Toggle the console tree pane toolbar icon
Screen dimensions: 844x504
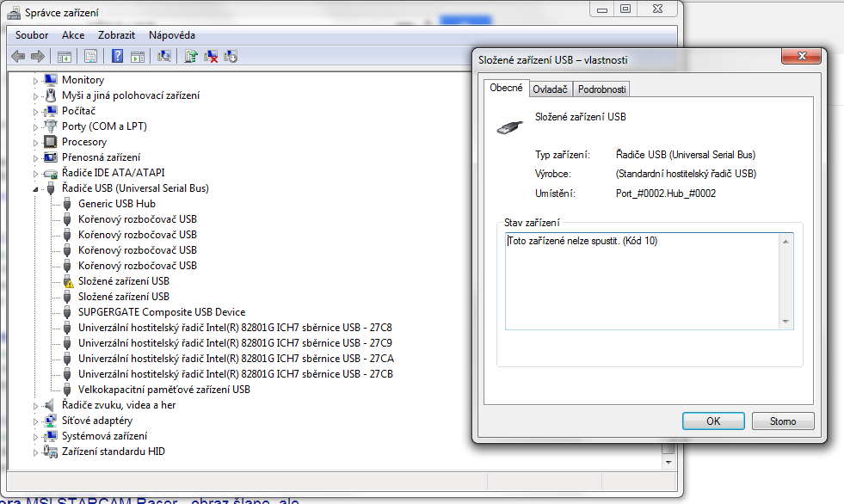[x=64, y=56]
